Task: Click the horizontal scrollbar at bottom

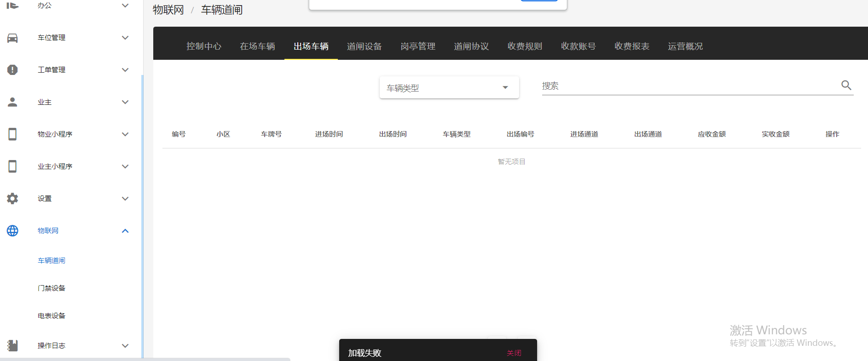Action: pos(145,359)
